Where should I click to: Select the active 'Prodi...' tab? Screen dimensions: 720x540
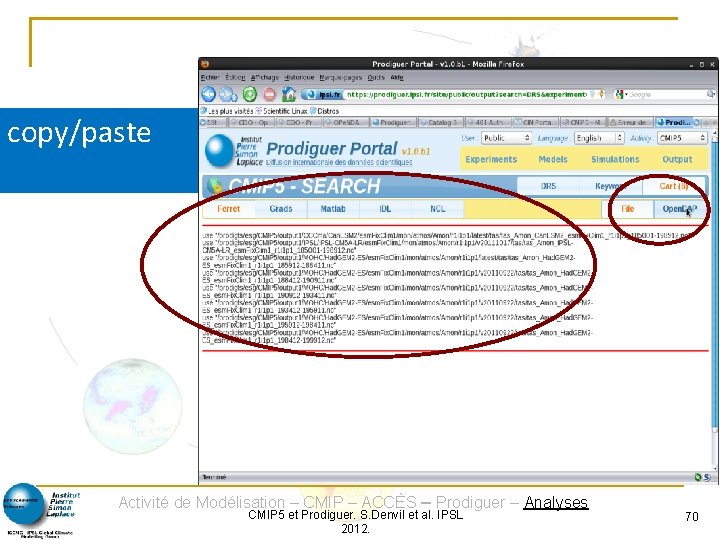(x=678, y=123)
